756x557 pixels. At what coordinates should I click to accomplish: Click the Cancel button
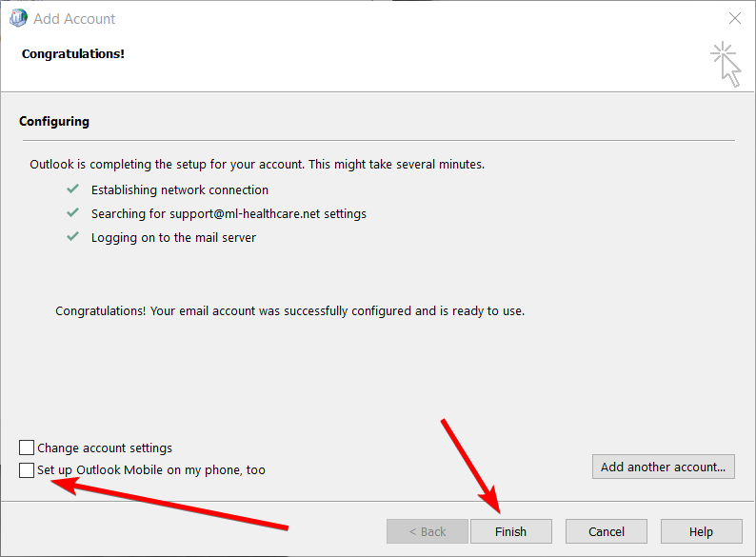607,531
